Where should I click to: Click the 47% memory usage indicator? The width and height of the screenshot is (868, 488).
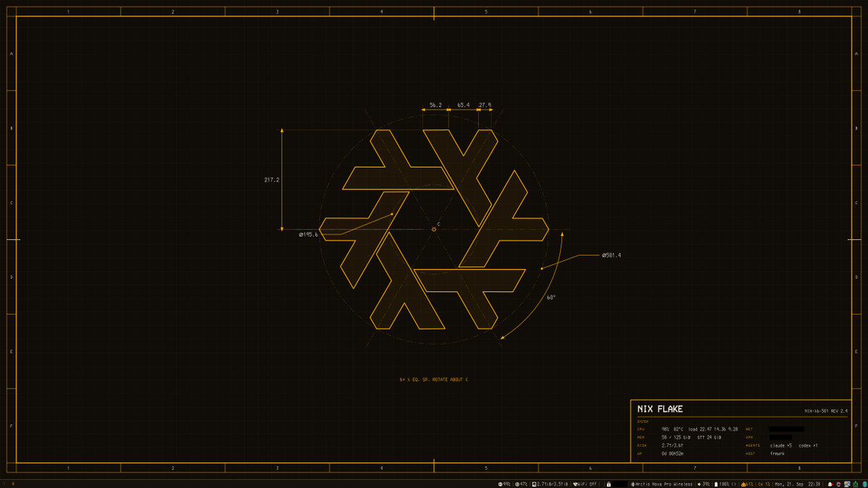point(522,484)
